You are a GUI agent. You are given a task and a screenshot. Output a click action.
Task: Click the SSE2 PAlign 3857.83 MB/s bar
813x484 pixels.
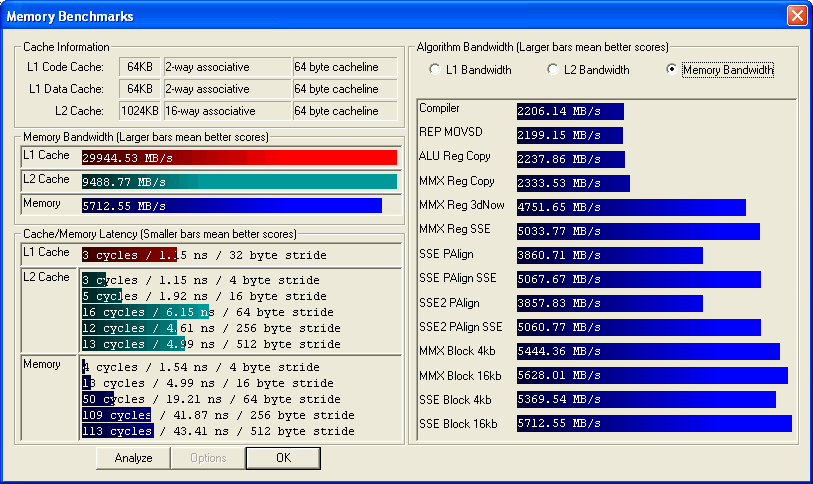[x=610, y=303]
